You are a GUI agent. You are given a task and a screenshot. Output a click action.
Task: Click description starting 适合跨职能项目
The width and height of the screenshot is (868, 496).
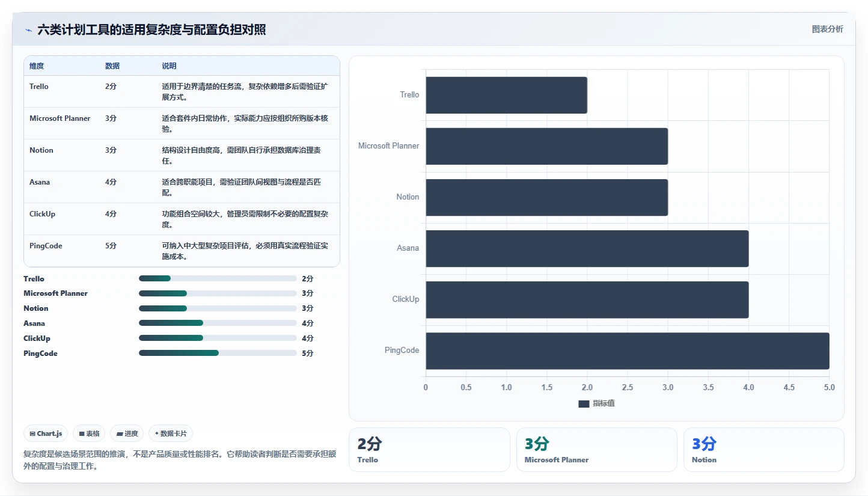[242, 187]
